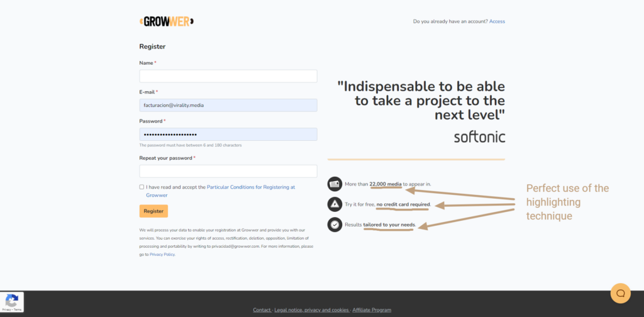Image resolution: width=644 pixels, height=317 pixels.
Task: Open the Contact footer link
Action: pos(262,310)
